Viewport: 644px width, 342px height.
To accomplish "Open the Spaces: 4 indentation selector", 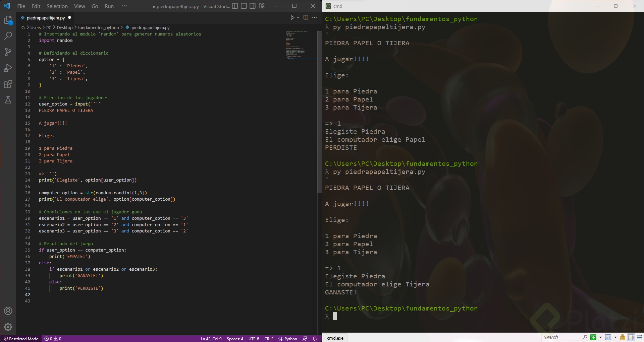I will pyautogui.click(x=235, y=339).
